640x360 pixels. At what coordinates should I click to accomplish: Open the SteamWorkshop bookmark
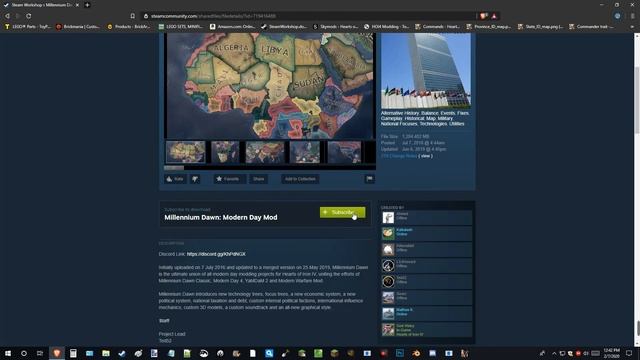284,27
